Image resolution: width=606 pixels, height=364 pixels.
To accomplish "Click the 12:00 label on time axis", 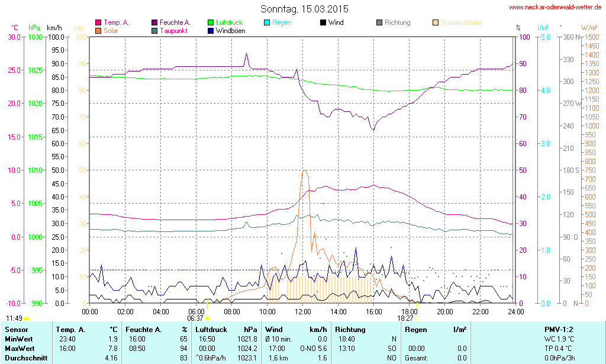I will (303, 311).
